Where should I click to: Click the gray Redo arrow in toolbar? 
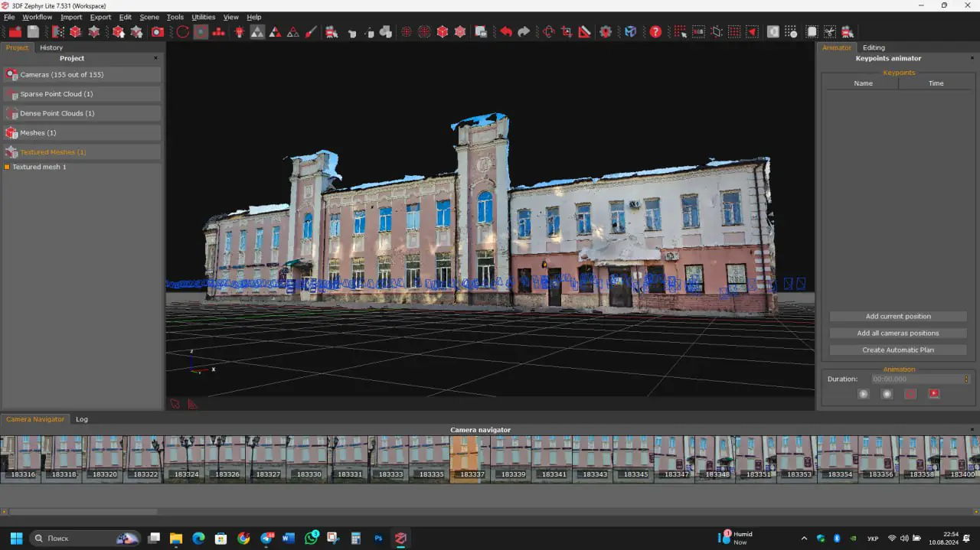point(524,31)
